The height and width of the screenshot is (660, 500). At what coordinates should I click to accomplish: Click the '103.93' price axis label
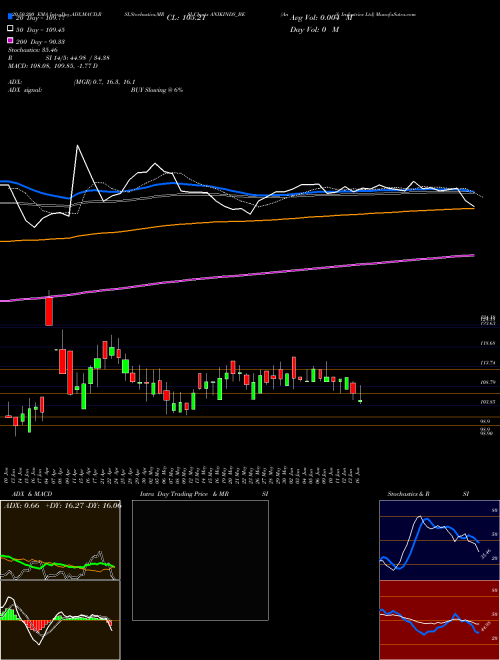[488, 402]
